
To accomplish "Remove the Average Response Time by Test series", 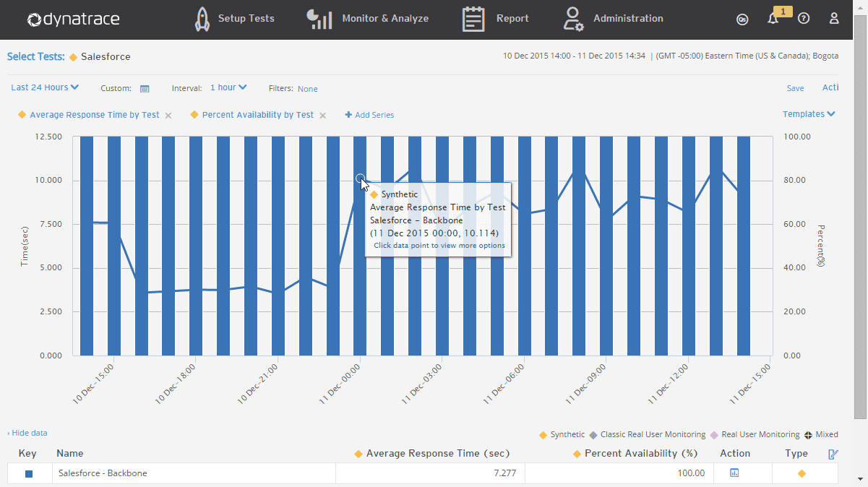I will [x=168, y=116].
